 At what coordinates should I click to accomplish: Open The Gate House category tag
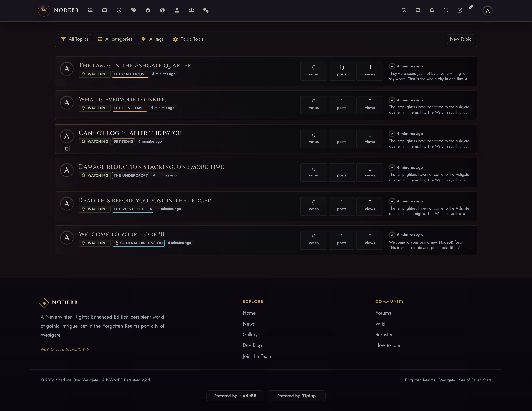click(x=130, y=74)
